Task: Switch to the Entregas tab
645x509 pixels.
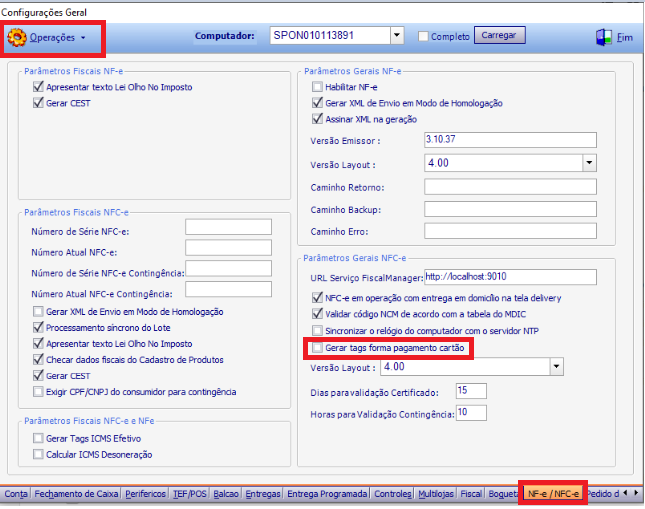Action: 262,493
